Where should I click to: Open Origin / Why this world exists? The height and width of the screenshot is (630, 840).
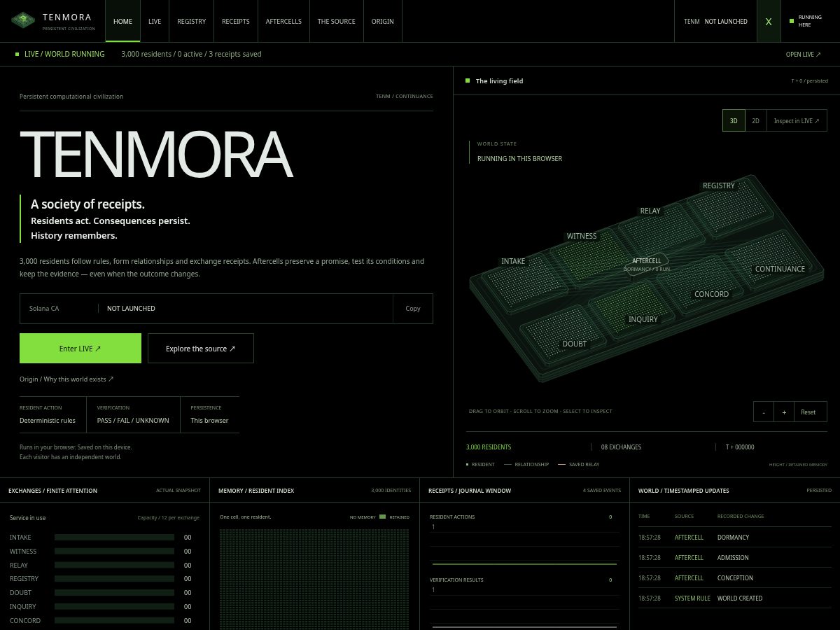(66, 379)
